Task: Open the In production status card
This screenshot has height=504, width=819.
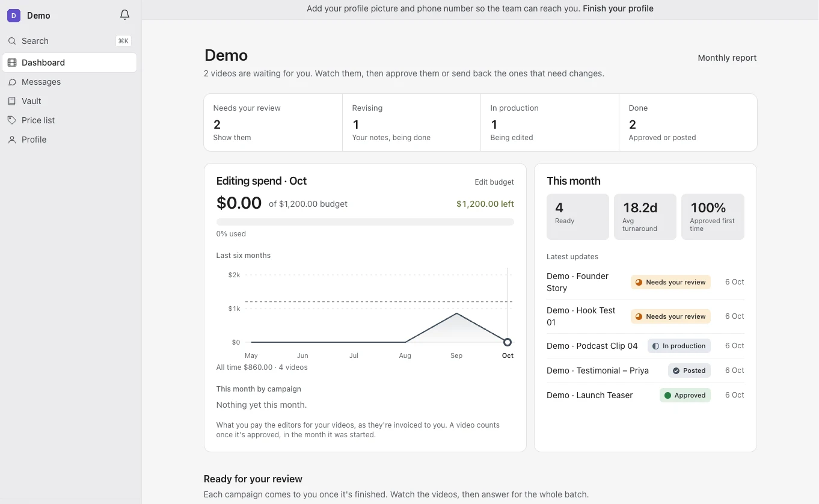Action: click(550, 122)
